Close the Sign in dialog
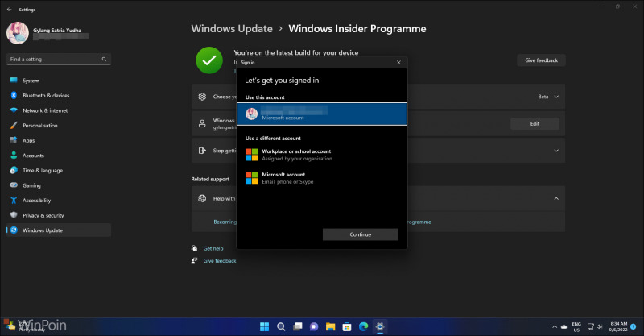The width and height of the screenshot is (644, 336). (398, 63)
